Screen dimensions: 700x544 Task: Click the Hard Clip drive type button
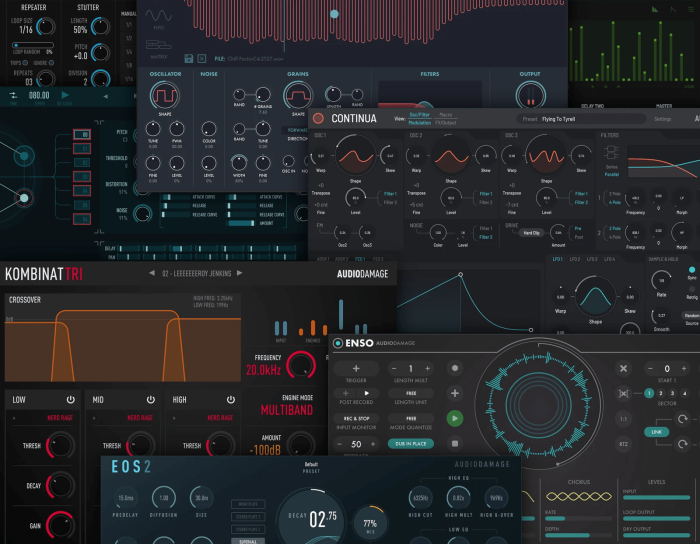531,233
